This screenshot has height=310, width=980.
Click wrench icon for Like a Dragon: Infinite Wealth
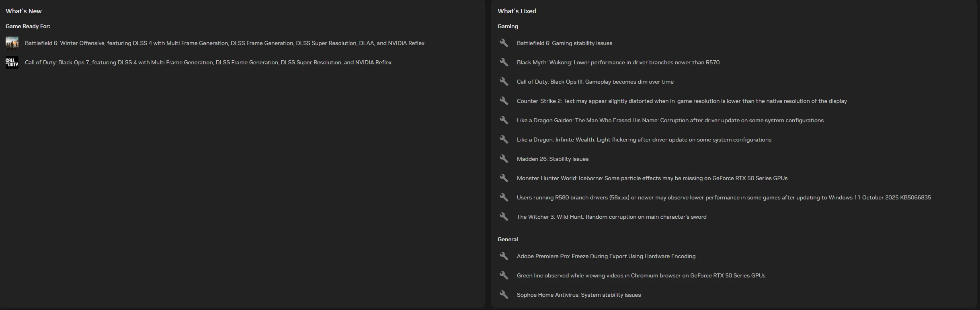(504, 140)
